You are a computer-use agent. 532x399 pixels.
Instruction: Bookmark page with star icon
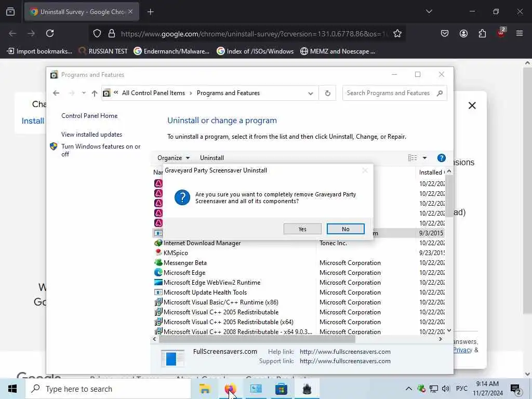[x=397, y=33]
